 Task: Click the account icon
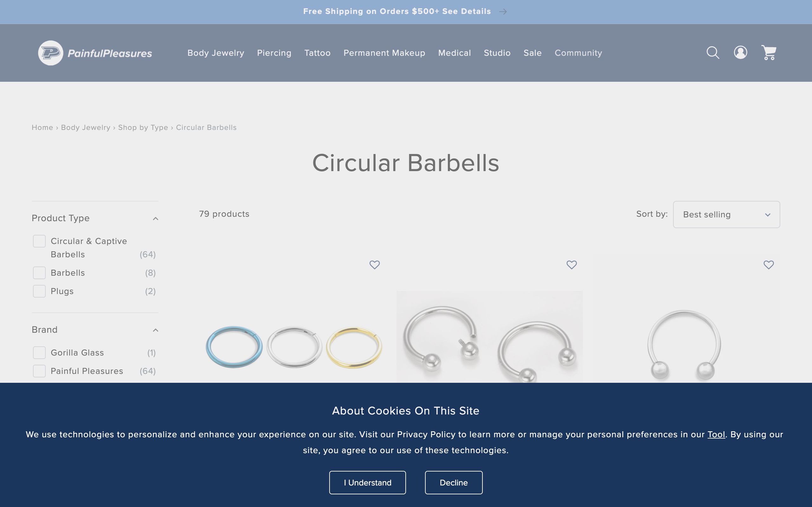pos(741,53)
